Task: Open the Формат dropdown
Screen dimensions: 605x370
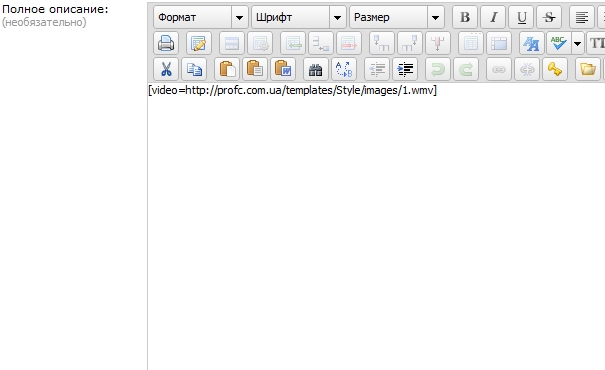Action: click(x=201, y=17)
